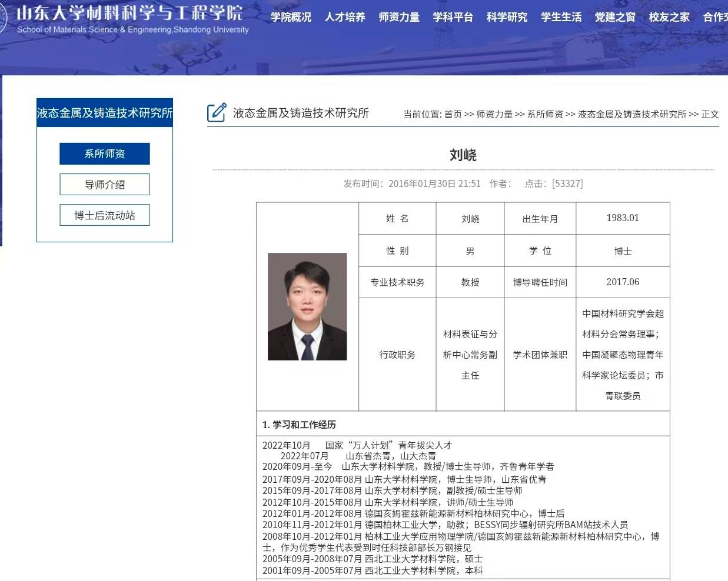Viewport: 728px width, 581px height.
Task: Click the edit pencil icon beside the section title
Action: [x=217, y=112]
